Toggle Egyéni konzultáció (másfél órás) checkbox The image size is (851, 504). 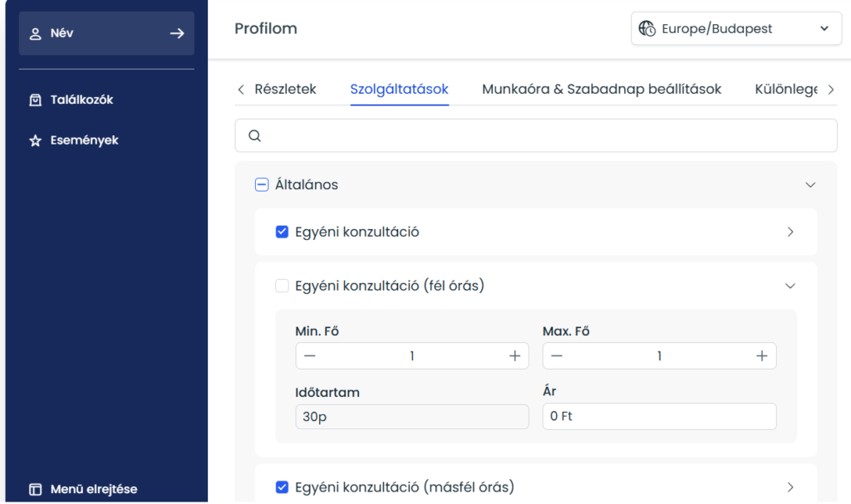(282, 487)
